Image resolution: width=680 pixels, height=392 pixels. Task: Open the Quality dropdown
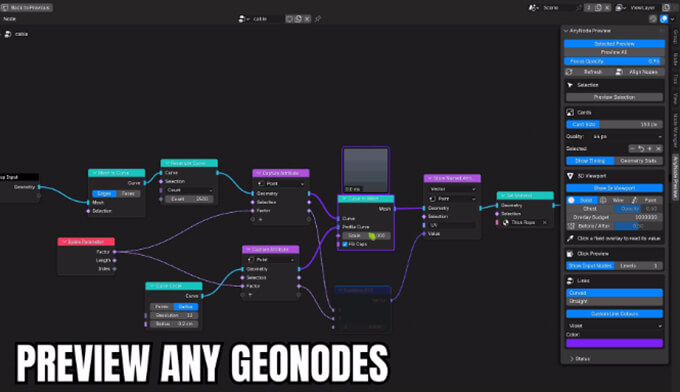pyautogui.click(x=627, y=137)
